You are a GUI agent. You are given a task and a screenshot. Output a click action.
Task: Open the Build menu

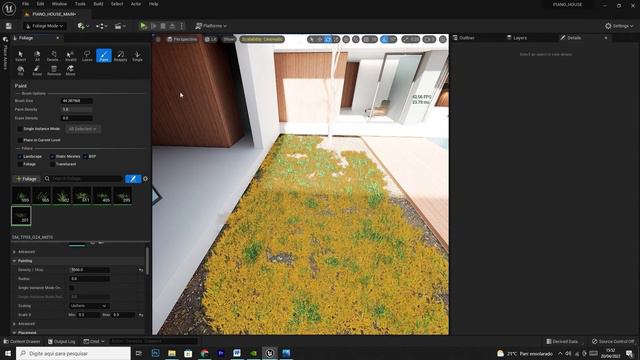pyautogui.click(x=98, y=4)
